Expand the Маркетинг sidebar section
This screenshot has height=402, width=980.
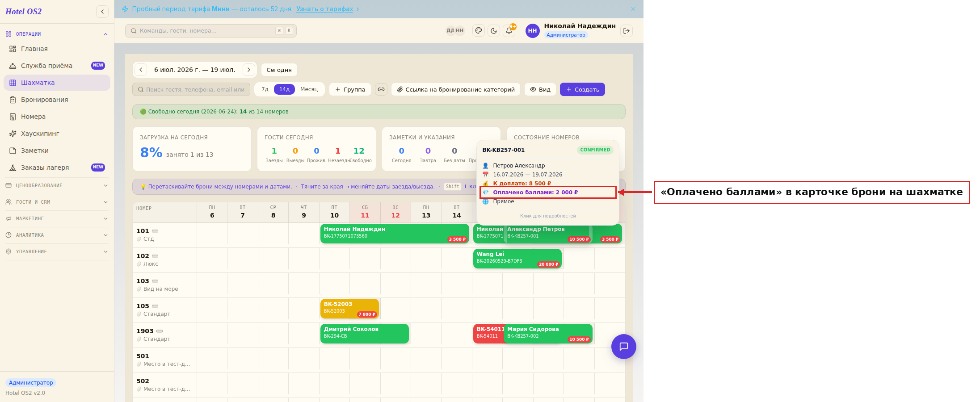pos(57,218)
